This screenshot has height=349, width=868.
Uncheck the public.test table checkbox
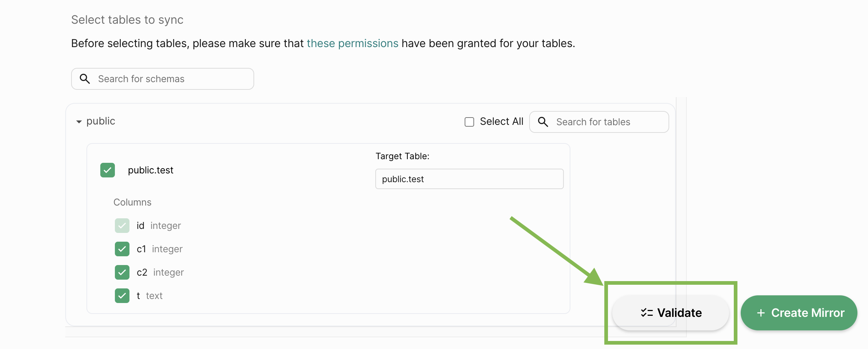(108, 170)
